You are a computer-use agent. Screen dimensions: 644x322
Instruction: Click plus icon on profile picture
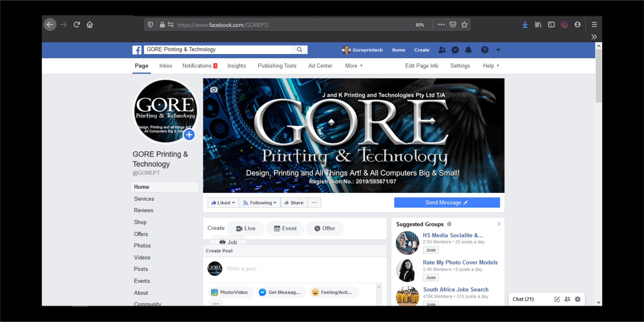(x=189, y=135)
